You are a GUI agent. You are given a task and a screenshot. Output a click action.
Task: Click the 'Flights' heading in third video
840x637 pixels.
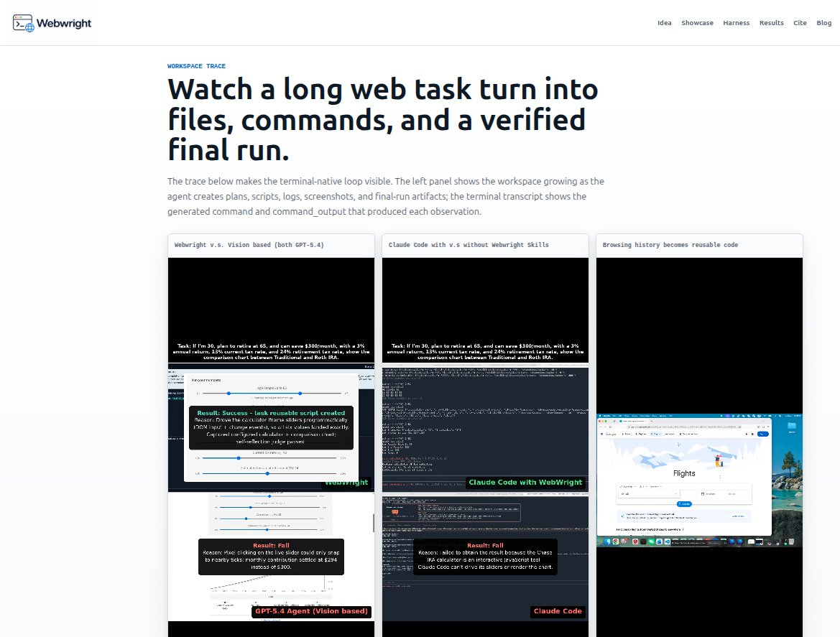click(x=684, y=473)
